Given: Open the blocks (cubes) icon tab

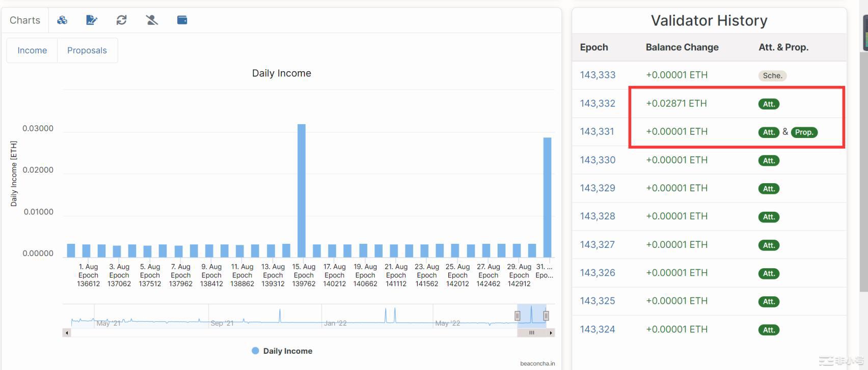Looking at the screenshot, I should click(x=62, y=20).
